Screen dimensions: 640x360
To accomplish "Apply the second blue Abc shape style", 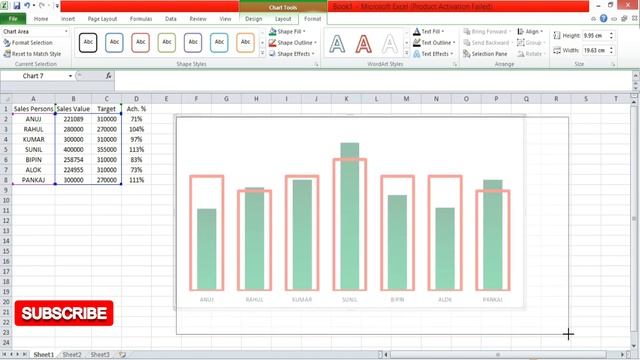I will (x=114, y=42).
